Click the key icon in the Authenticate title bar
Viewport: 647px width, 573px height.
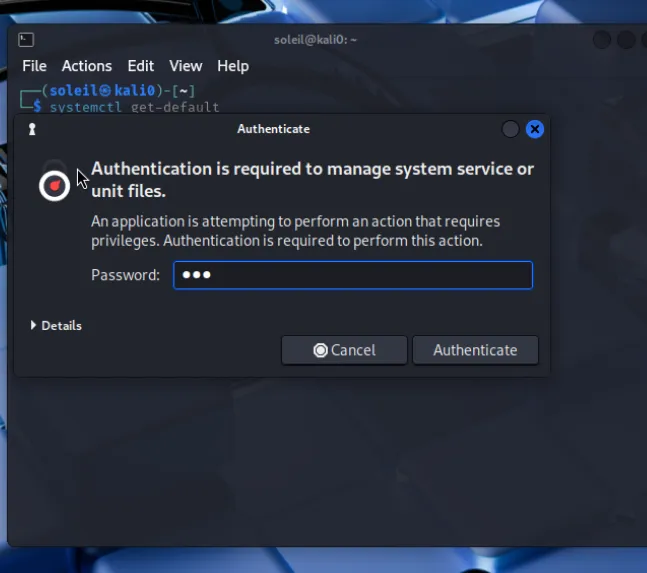pyautogui.click(x=32, y=129)
